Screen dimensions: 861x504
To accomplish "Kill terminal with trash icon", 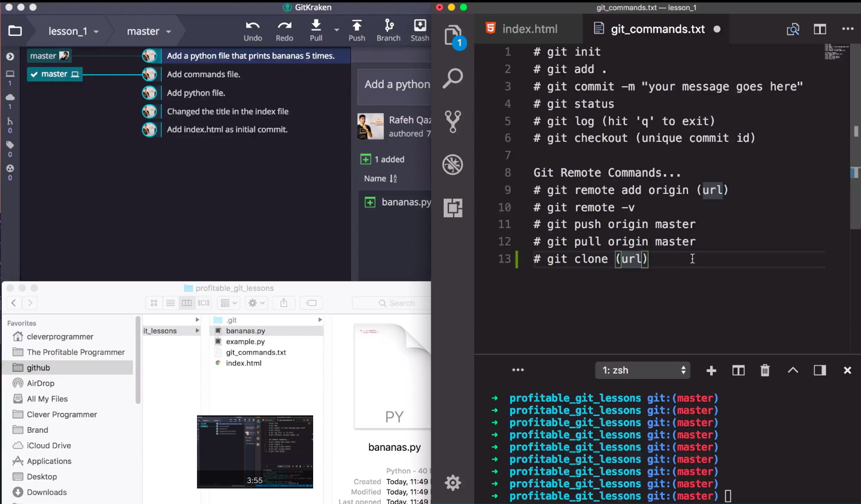I will (x=765, y=371).
